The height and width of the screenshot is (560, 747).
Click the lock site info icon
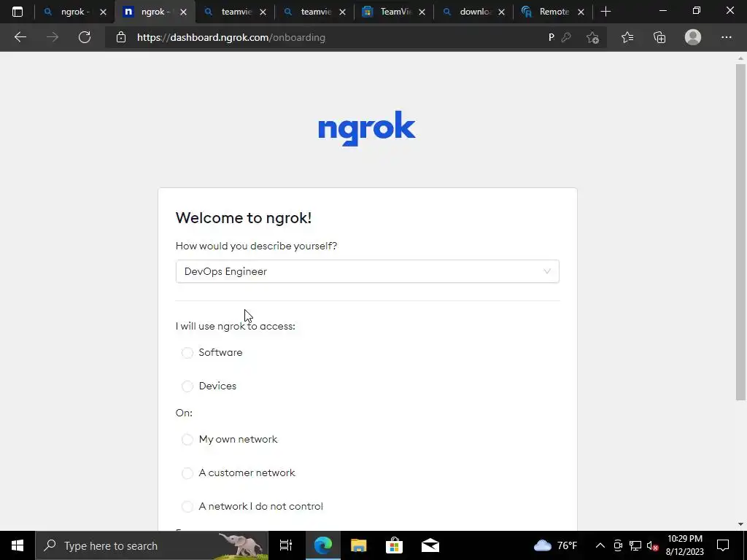point(121,37)
